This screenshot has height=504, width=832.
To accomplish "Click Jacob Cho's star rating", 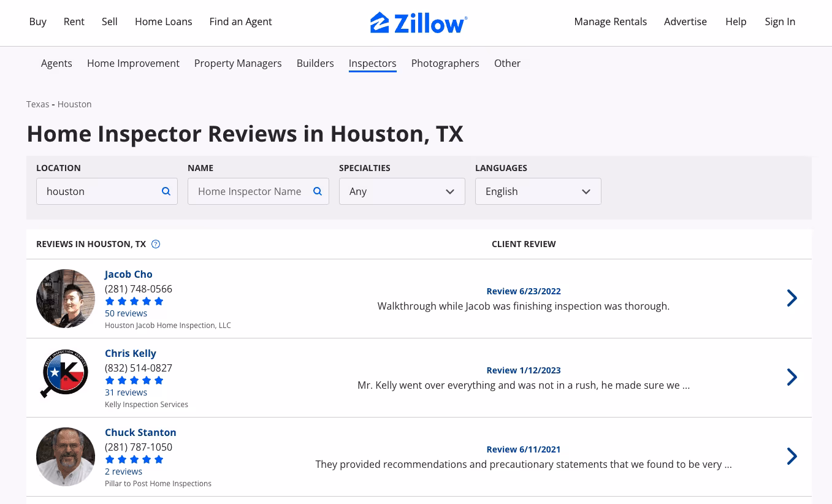I will [x=134, y=301].
